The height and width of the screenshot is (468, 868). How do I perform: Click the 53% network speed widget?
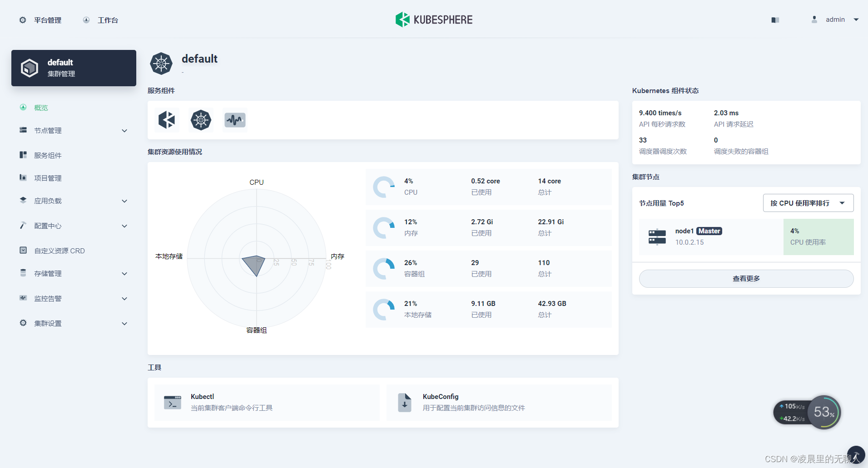pos(807,412)
